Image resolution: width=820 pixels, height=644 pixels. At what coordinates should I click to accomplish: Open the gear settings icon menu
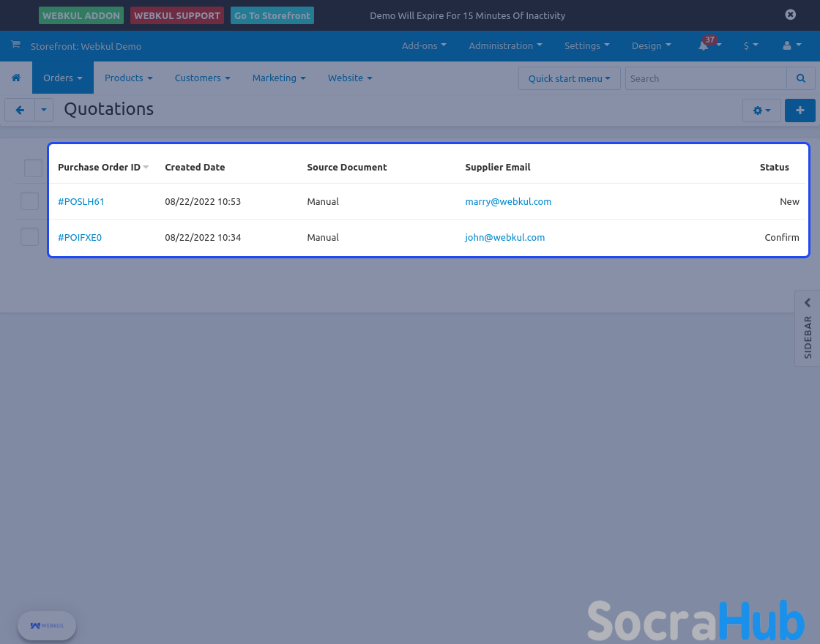coord(761,111)
